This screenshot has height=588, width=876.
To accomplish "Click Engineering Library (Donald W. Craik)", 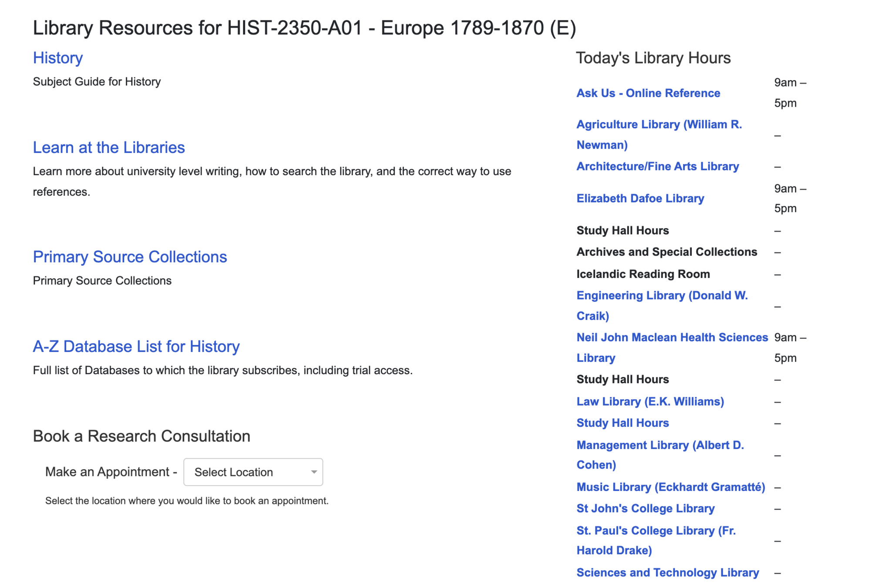I will pos(662,296).
